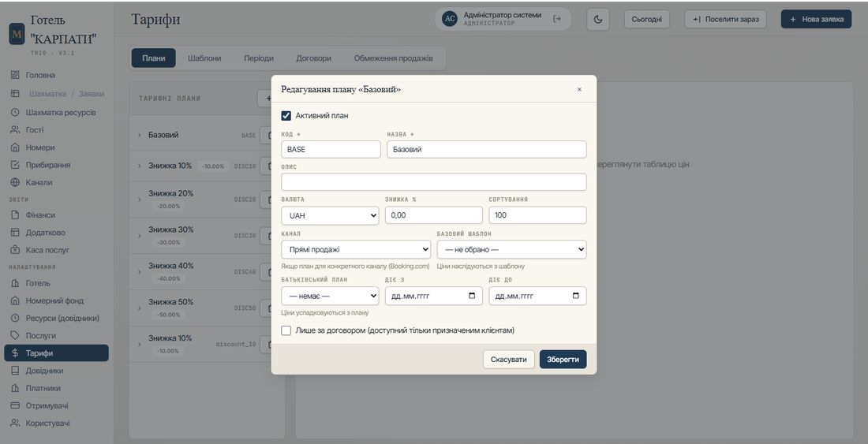This screenshot has width=868, height=444.
Task: Open the Базовий шаблон dropdown
Action: coord(511,249)
